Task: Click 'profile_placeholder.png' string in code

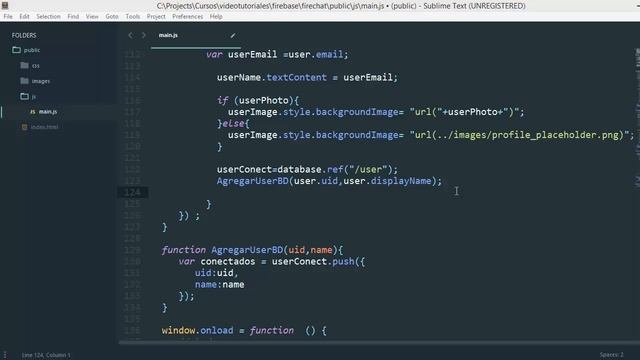Action: coord(555,135)
